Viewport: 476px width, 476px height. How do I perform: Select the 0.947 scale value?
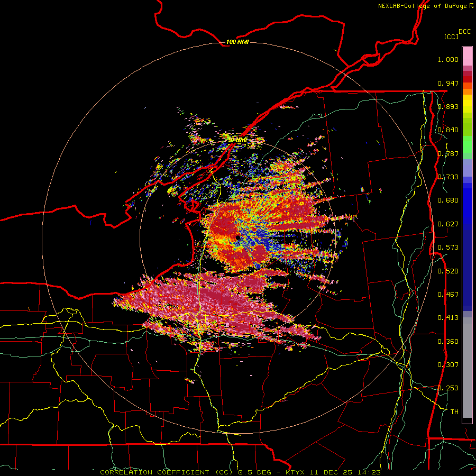coord(448,83)
